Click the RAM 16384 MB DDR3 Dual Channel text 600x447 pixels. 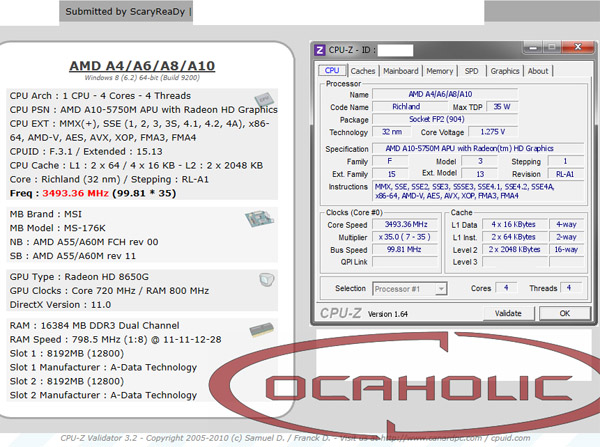tap(95, 326)
